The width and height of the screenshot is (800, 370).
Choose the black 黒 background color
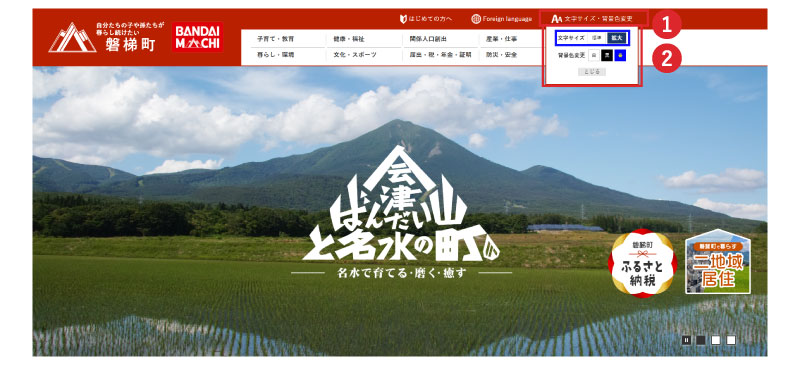coord(607,55)
